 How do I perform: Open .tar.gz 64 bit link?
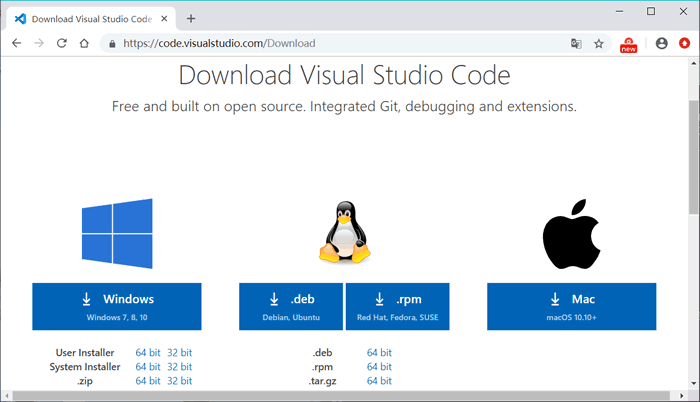(x=379, y=381)
